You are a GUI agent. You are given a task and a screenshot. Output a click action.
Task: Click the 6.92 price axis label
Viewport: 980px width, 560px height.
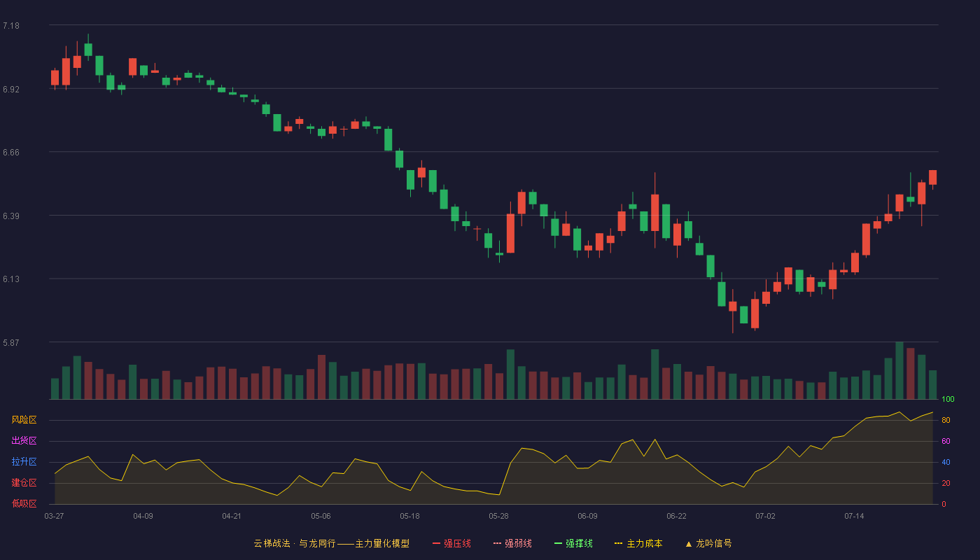pyautogui.click(x=11, y=90)
